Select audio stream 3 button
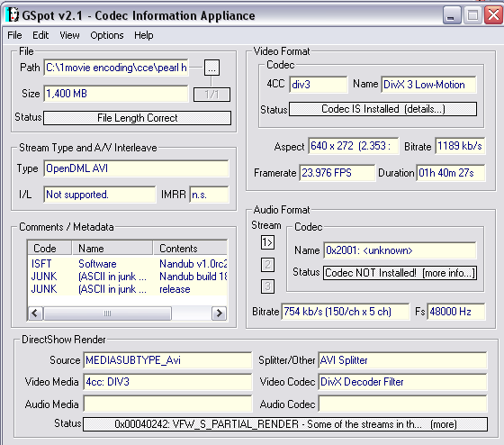Screen dimensions: 504x445 [267, 286]
